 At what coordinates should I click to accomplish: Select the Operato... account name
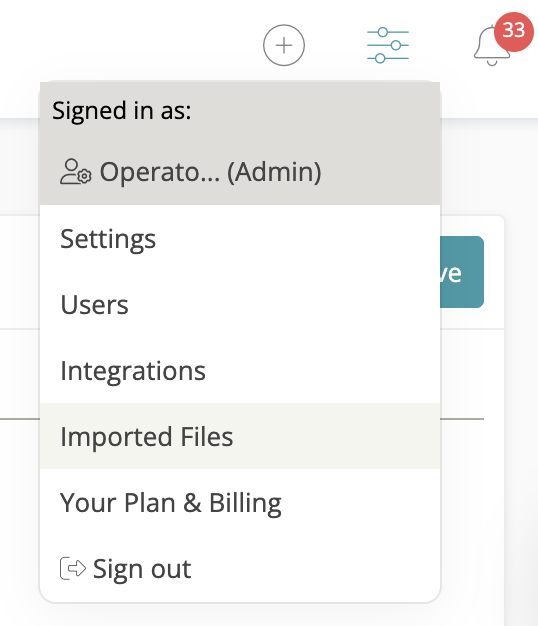[160, 172]
